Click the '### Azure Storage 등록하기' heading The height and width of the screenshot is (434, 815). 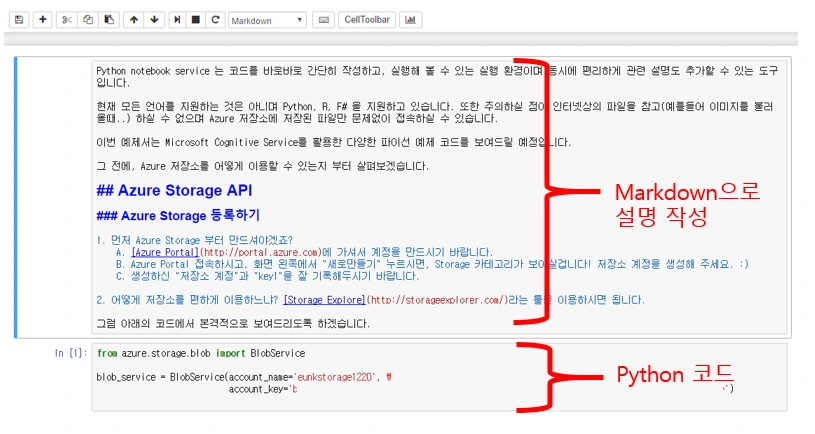coord(178,215)
